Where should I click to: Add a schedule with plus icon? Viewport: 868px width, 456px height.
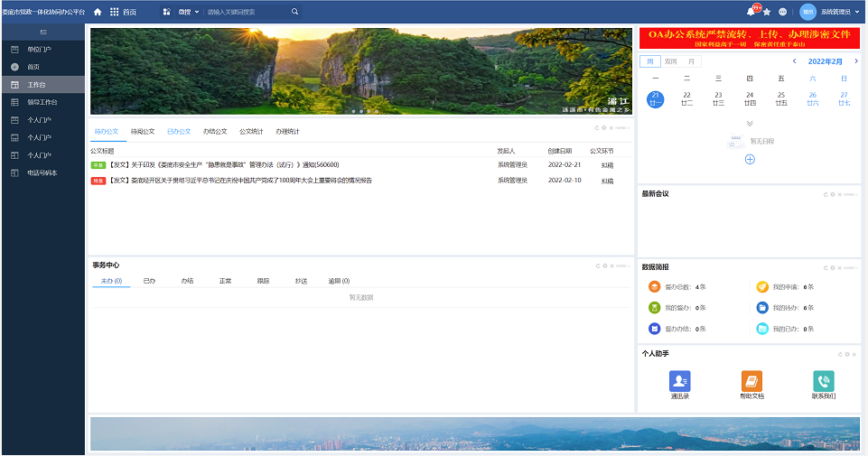[x=750, y=160]
